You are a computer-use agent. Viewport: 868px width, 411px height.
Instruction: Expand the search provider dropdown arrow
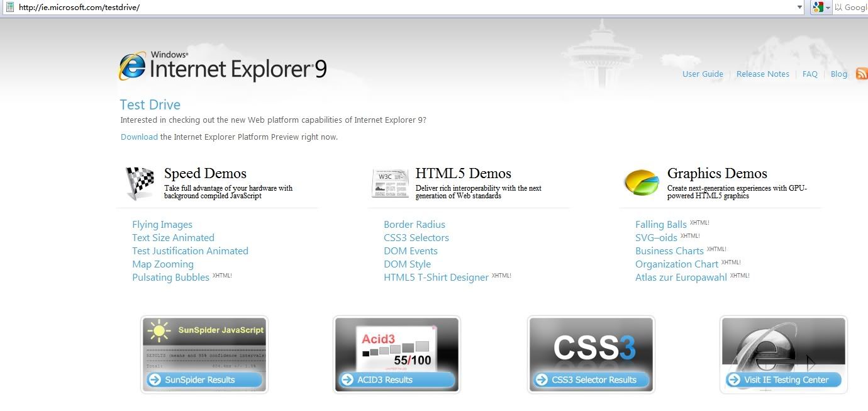coord(828,8)
